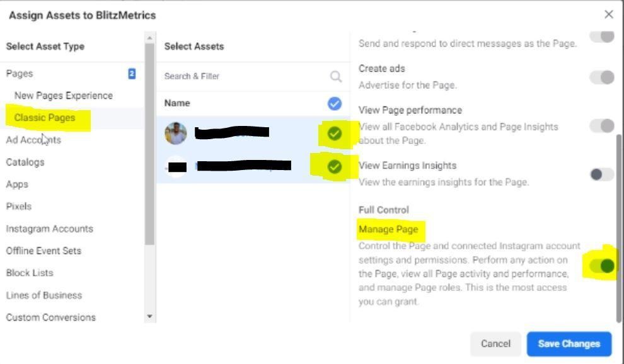This screenshot has height=364, width=624.
Task: Uncheck the first page's green checkmark
Action: tap(335, 134)
